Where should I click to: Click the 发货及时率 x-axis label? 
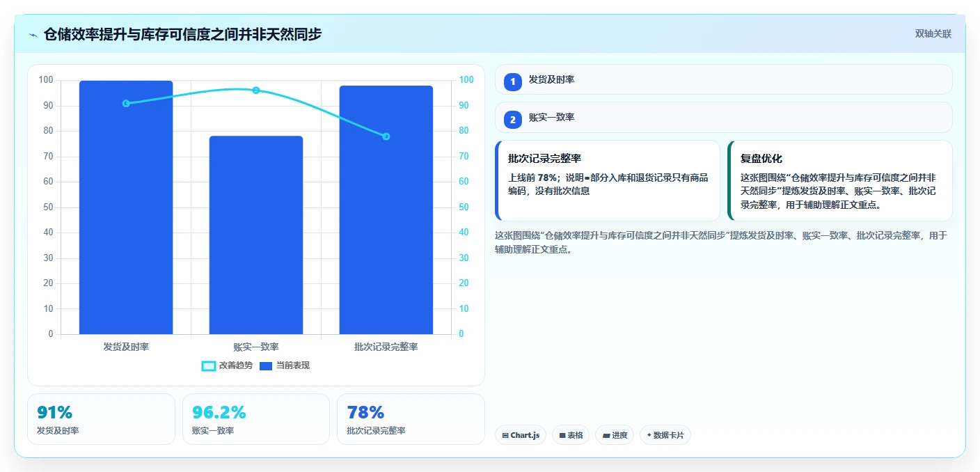(x=126, y=347)
